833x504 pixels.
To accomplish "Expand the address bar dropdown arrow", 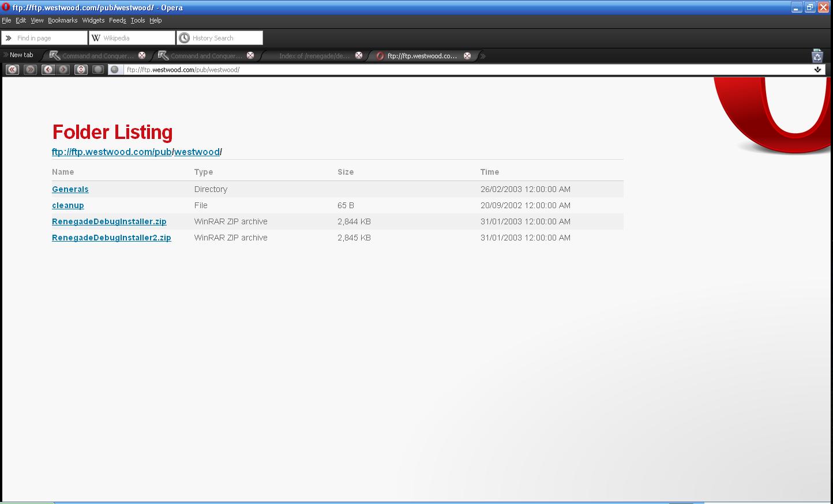I will [817, 70].
